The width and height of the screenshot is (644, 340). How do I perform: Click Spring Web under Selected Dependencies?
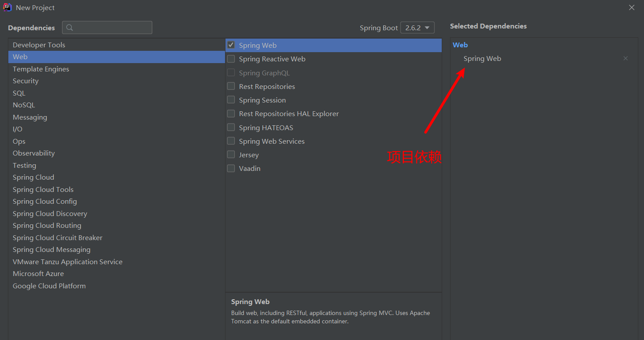(x=482, y=58)
